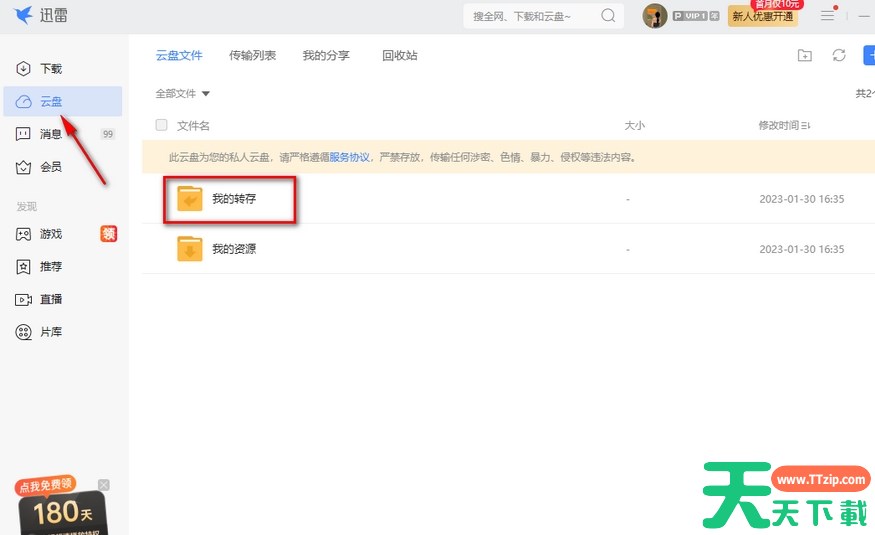
Task: Click the search magnifier icon
Action: click(608, 16)
